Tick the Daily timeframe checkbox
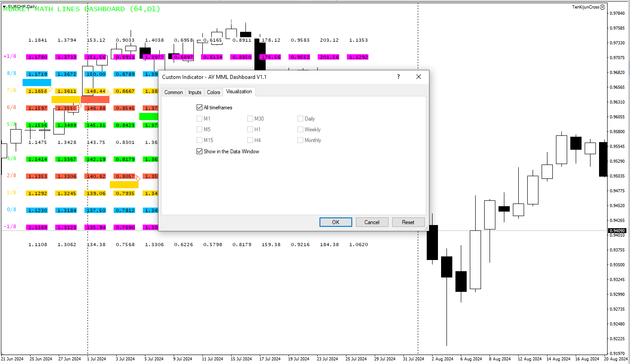This screenshot has height=364, width=630. coord(301,119)
